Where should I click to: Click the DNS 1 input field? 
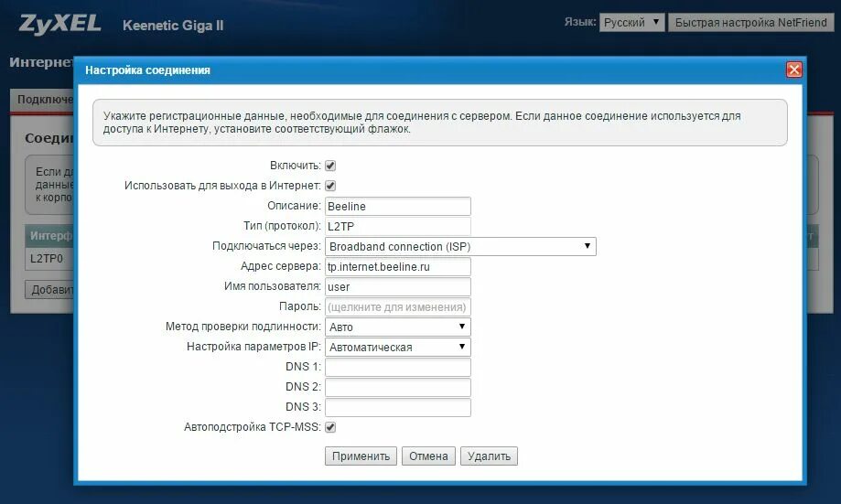(x=397, y=367)
